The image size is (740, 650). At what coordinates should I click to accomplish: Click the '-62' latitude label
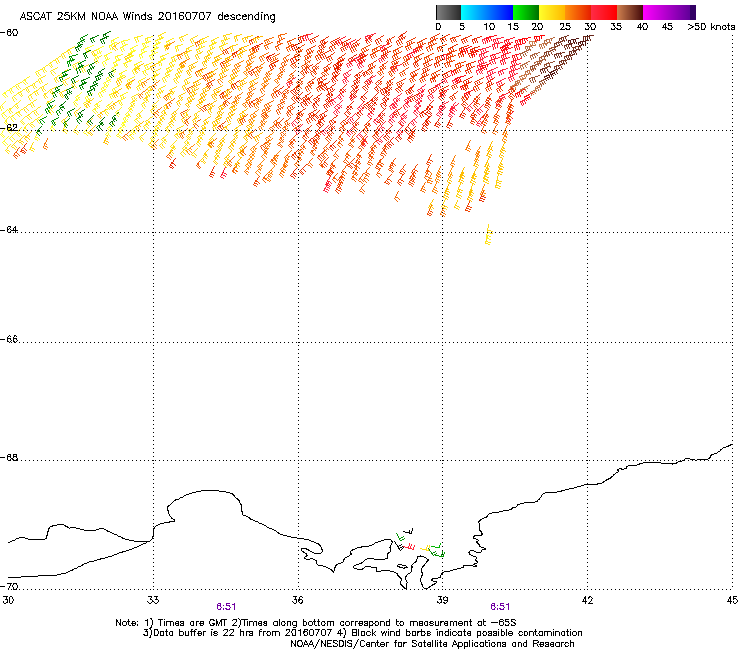tap(9, 127)
